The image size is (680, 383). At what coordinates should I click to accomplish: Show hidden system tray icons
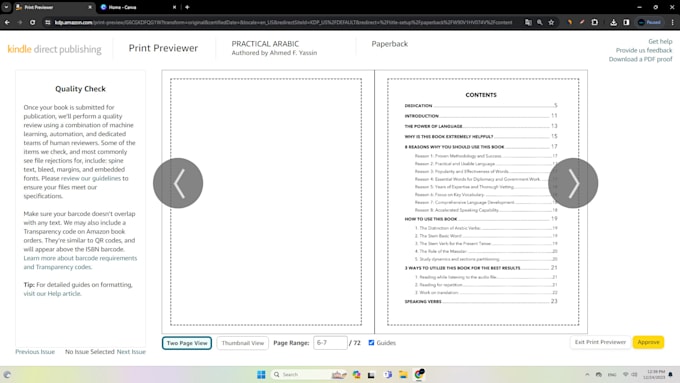pyautogui.click(x=587, y=374)
